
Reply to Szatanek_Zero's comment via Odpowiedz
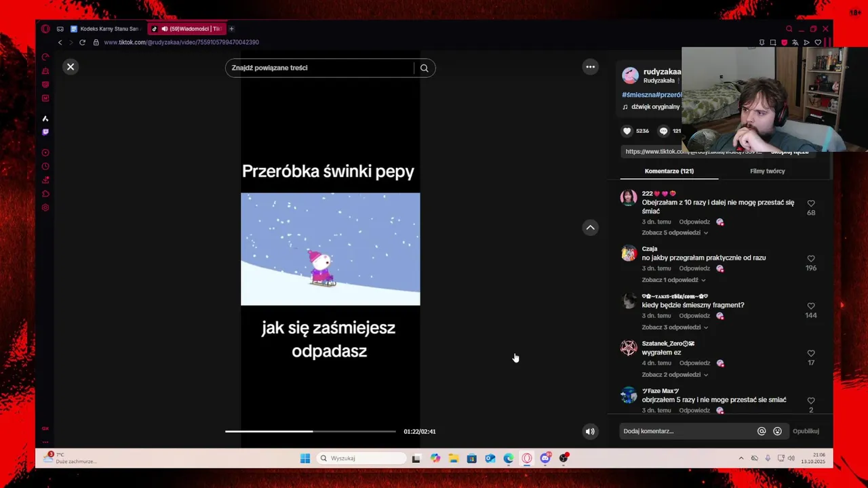coord(694,363)
